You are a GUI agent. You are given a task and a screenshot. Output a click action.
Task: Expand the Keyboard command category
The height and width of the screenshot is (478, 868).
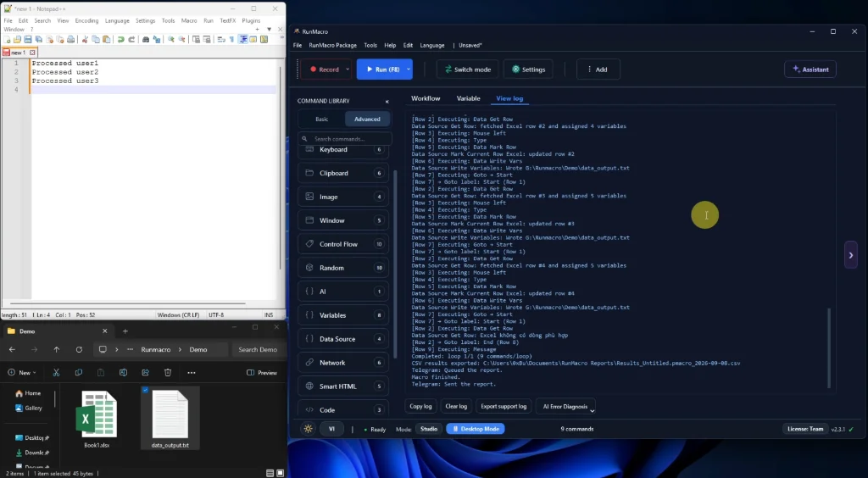pos(343,150)
